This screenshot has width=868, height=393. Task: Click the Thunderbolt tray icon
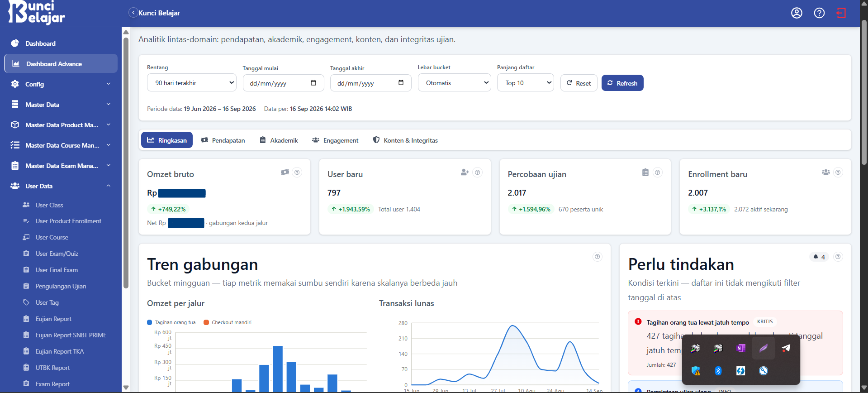point(740,371)
